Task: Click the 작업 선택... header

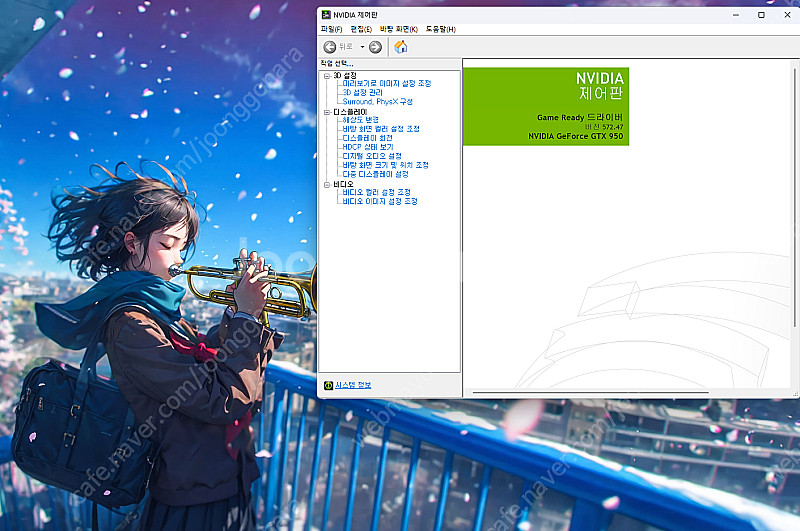Action: (337, 64)
